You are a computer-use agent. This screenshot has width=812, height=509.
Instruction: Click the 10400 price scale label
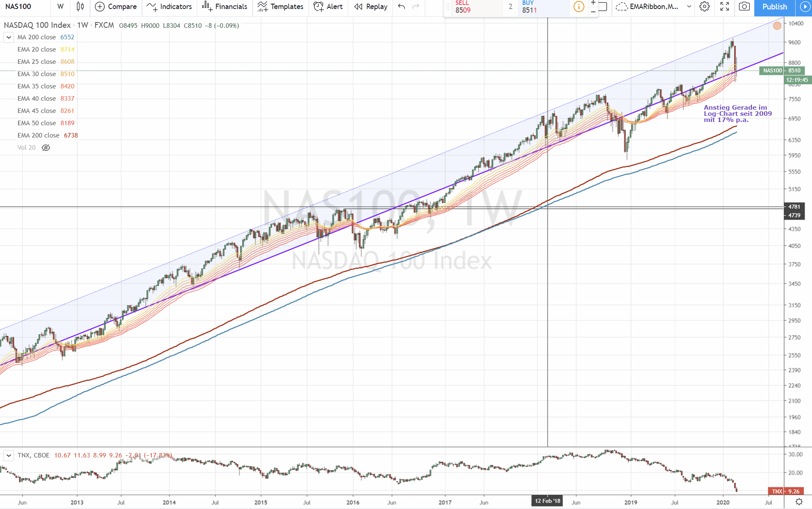coord(796,24)
